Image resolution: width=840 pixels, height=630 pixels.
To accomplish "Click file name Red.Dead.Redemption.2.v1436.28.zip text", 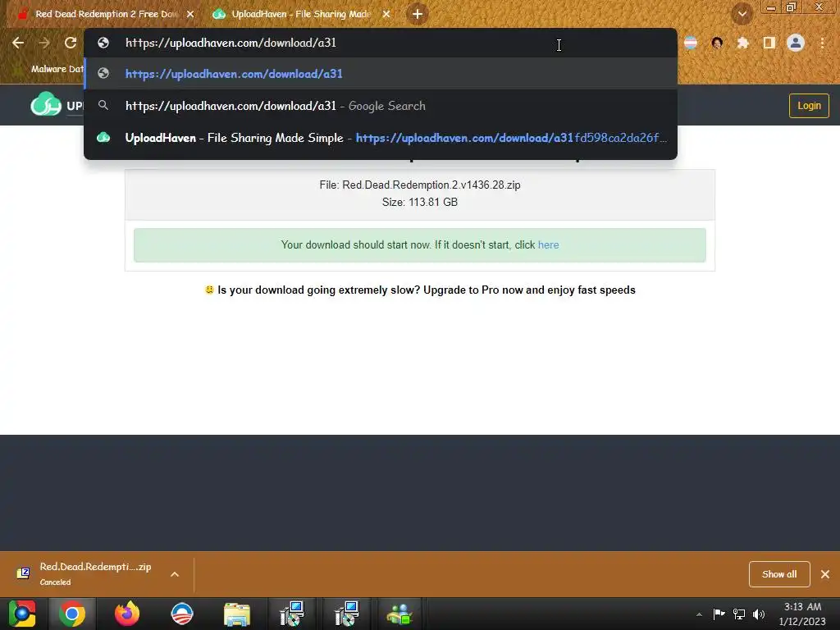I will click(431, 185).
